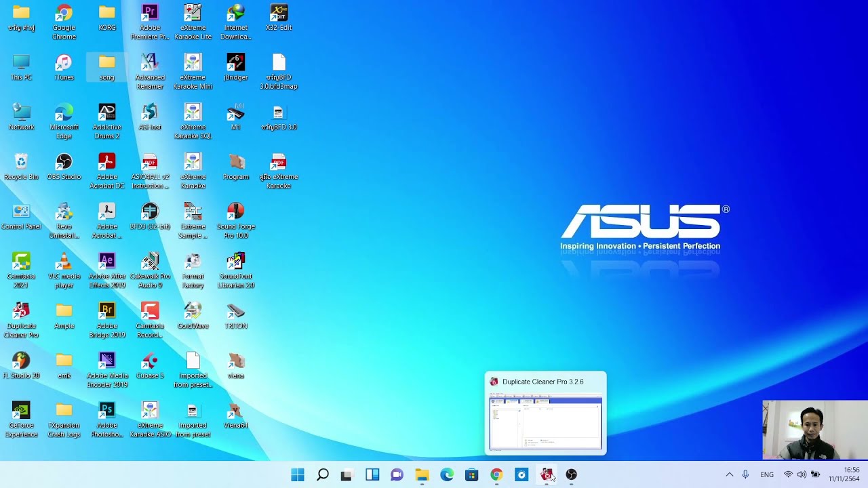Open Task View on taskbar
The height and width of the screenshot is (488, 868).
347,475
